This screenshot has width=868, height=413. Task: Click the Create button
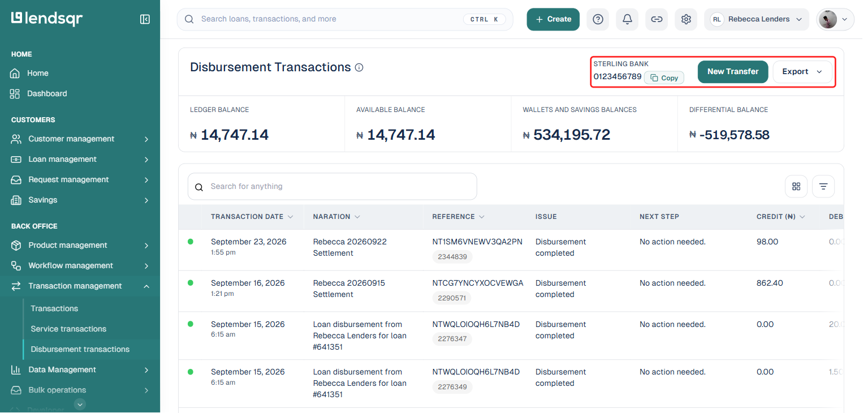click(553, 19)
